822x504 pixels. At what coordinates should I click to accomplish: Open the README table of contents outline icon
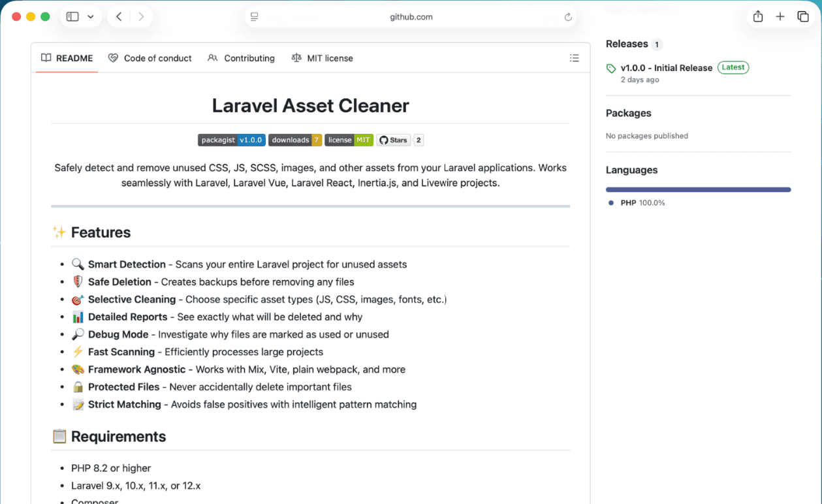575,57
